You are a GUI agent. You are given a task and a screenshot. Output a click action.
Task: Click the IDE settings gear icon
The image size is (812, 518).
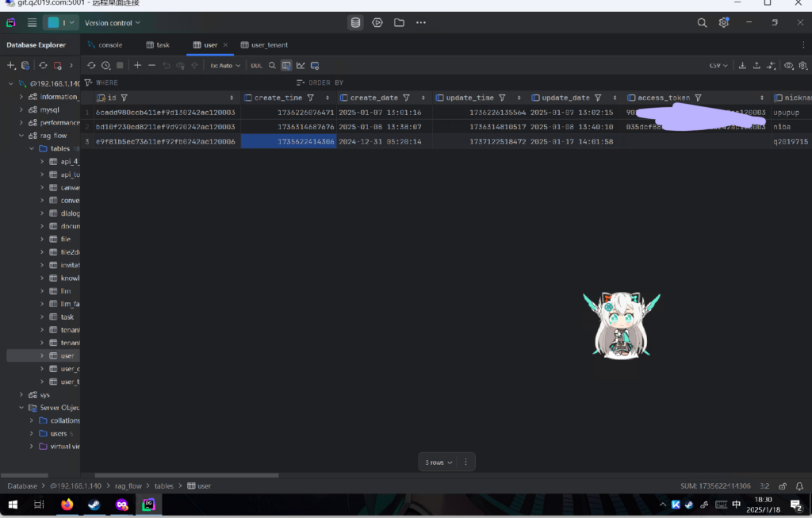pos(723,23)
